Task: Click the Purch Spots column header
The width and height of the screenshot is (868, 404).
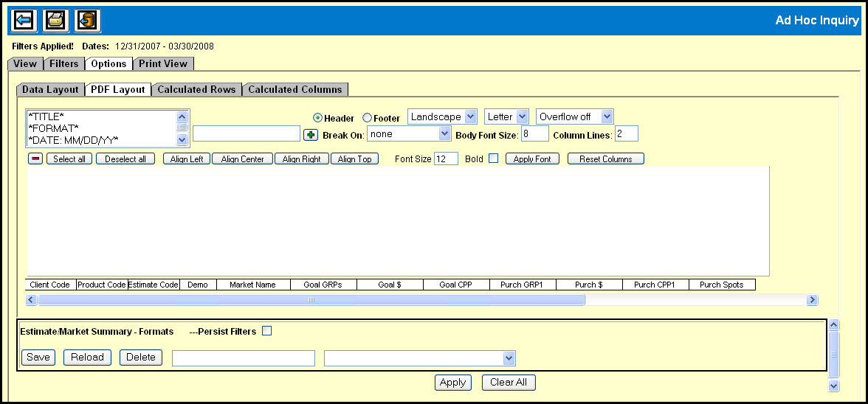Action: 722,285
